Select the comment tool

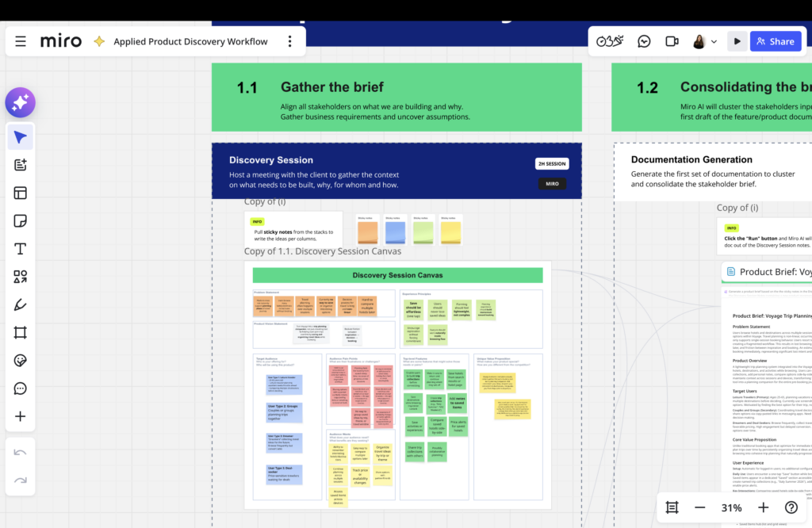point(20,388)
